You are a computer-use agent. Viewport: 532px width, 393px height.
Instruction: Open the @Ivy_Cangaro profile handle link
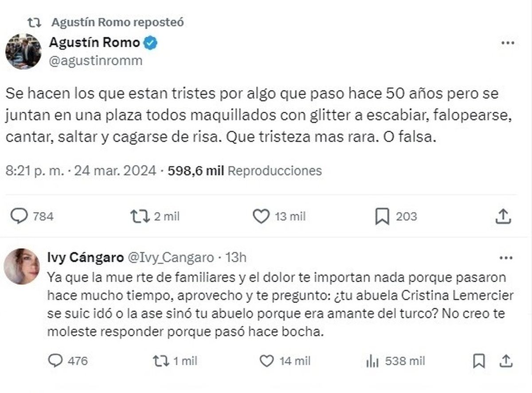pos(170,257)
